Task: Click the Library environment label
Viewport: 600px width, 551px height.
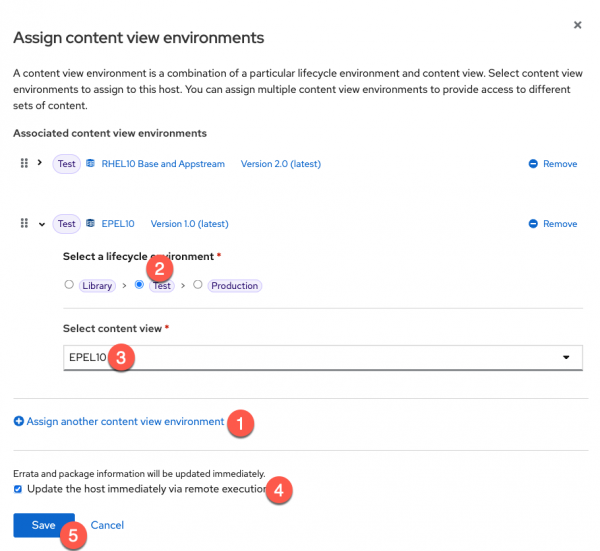Action: 97,285
